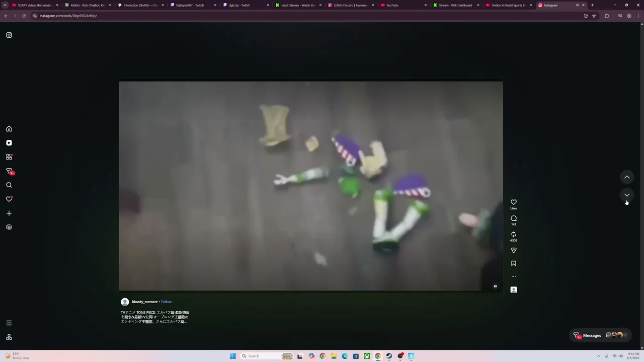Switch to the Interaction BotRix tab
The image size is (644, 362).
click(139, 5)
